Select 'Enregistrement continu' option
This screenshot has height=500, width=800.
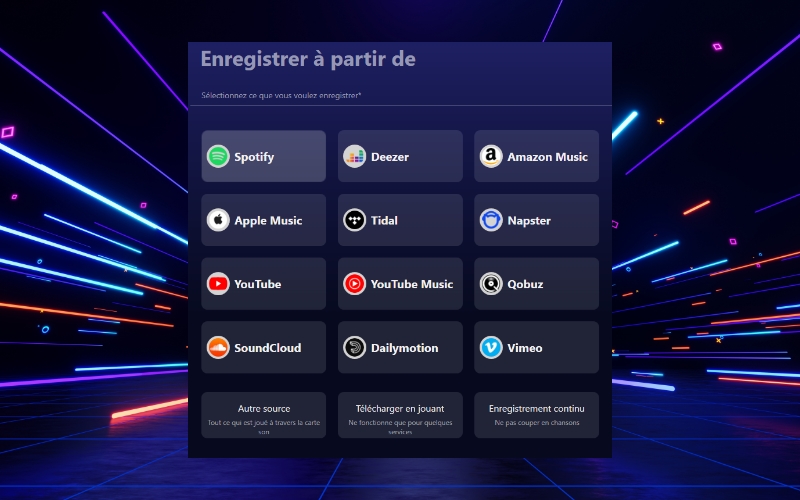(x=536, y=415)
